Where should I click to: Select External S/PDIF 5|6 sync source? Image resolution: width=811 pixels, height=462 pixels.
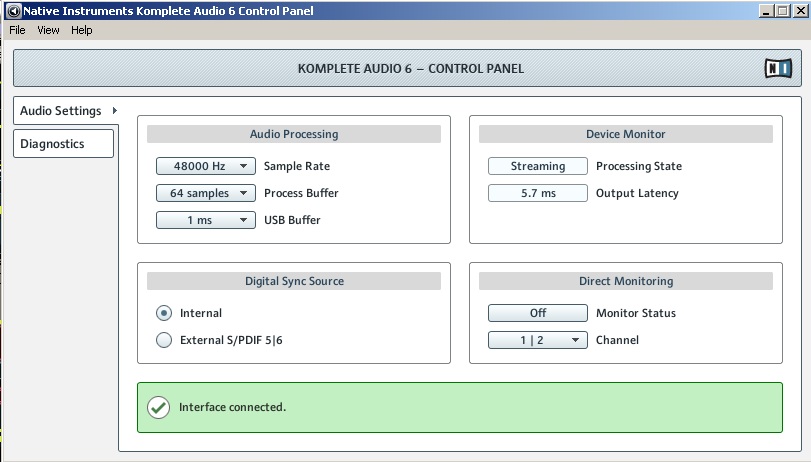[x=164, y=340]
